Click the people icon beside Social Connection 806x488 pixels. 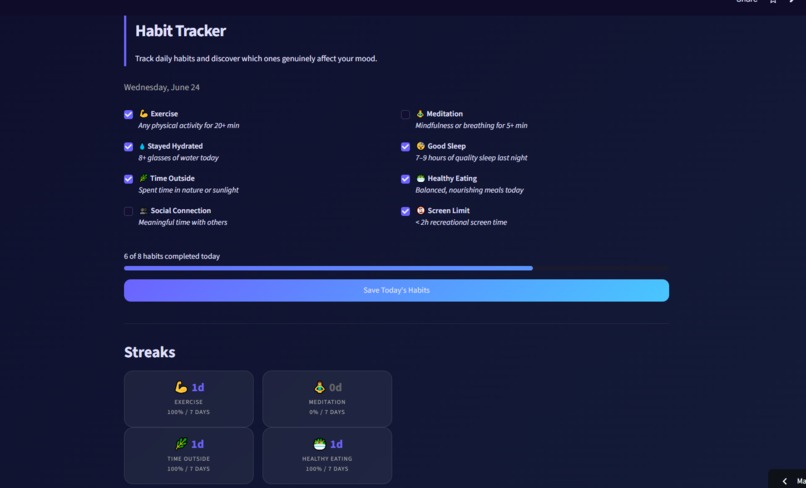[143, 211]
